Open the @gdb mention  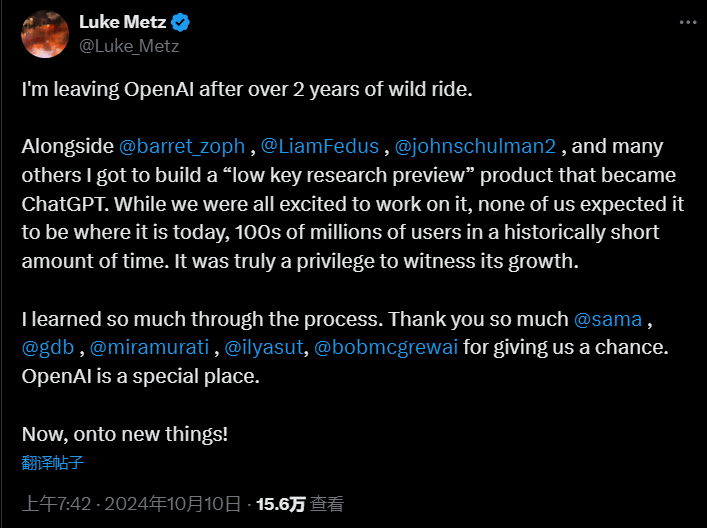coord(48,348)
